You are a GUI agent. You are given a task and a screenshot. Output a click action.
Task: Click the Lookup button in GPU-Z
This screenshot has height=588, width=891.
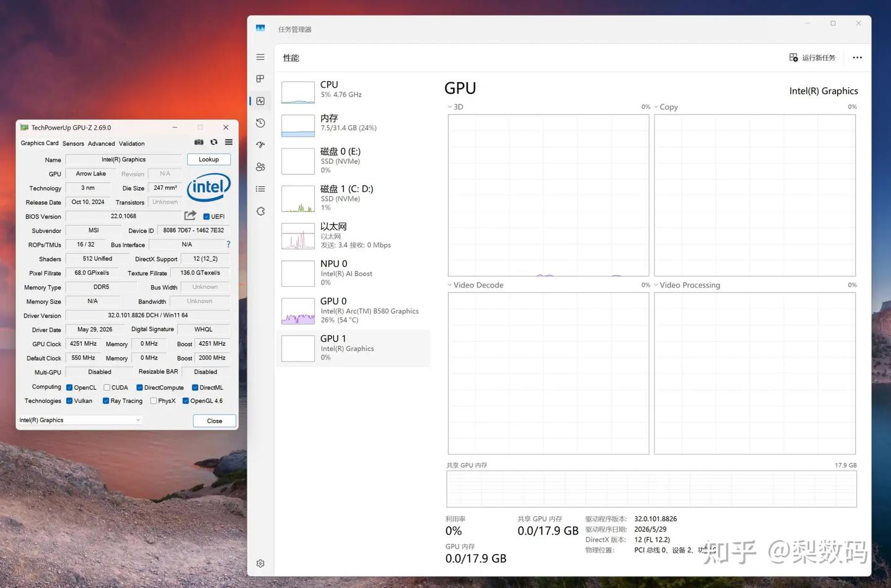pyautogui.click(x=209, y=160)
